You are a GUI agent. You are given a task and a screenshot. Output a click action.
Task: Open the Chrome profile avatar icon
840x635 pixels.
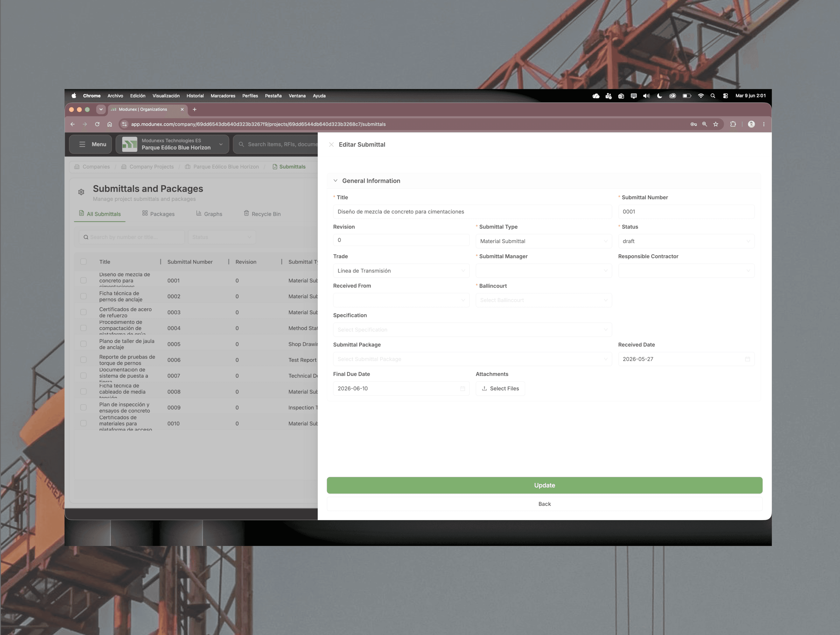tap(751, 124)
